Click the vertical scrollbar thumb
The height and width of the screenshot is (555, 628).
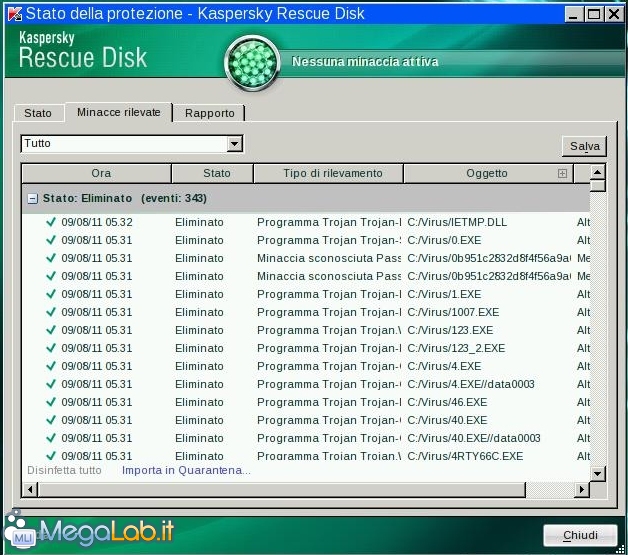point(598,186)
